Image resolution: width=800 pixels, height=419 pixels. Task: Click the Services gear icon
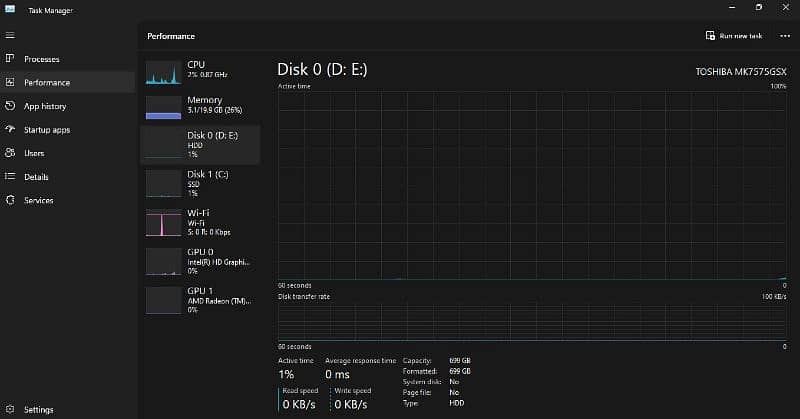pos(10,200)
